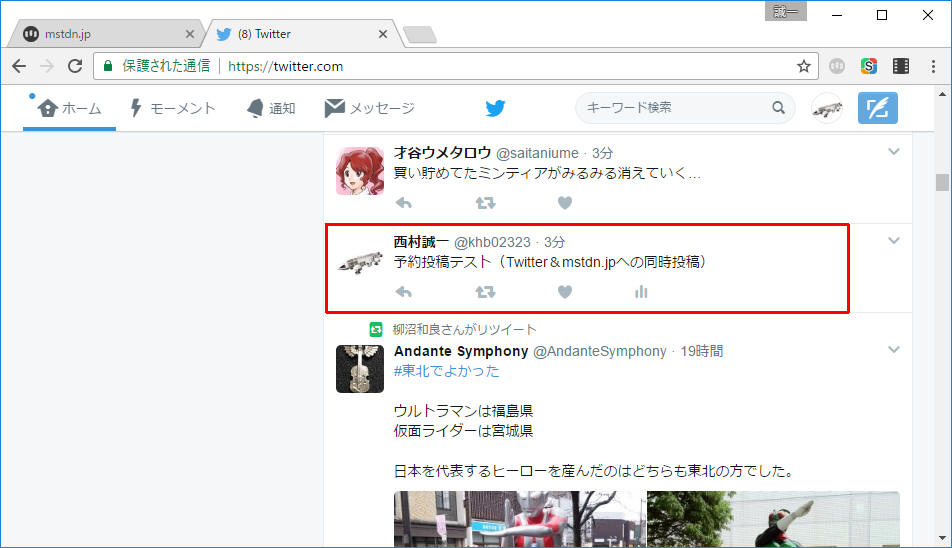This screenshot has width=952, height=548.
Task: Open more options chevron on 西村誠一's tweet
Action: click(894, 241)
